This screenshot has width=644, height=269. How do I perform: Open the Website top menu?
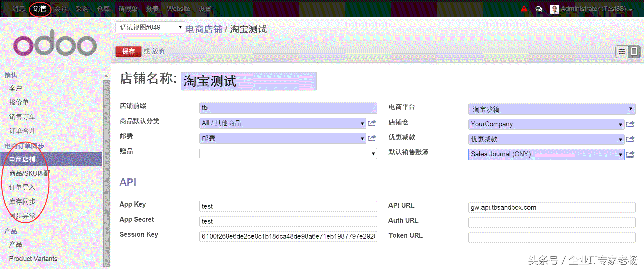point(178,9)
